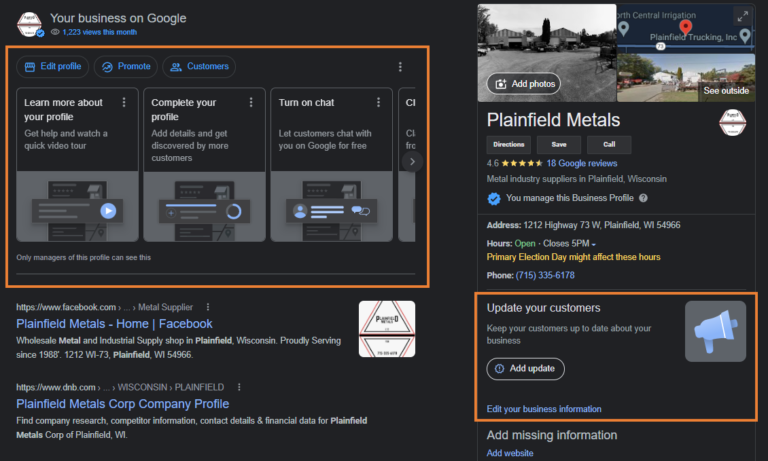Viewport: 768px width, 461px height.
Task: Click the Directions button
Action: tap(508, 145)
